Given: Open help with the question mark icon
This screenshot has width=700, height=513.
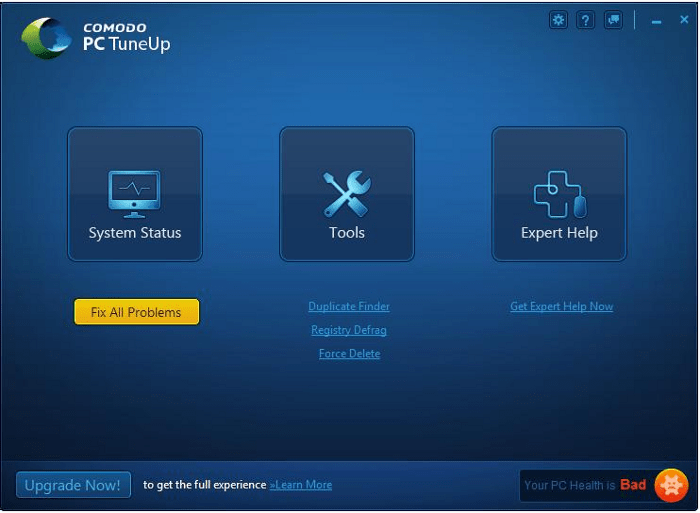Looking at the screenshot, I should click(585, 20).
